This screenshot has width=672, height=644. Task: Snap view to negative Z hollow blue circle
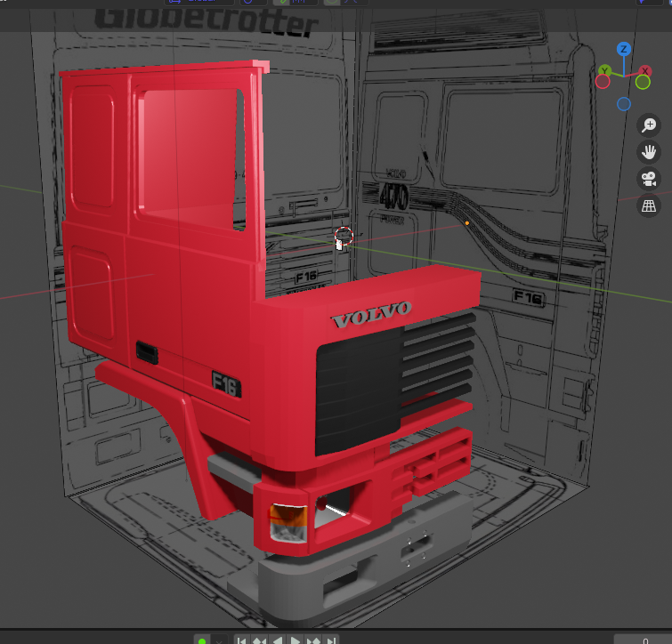[624, 104]
